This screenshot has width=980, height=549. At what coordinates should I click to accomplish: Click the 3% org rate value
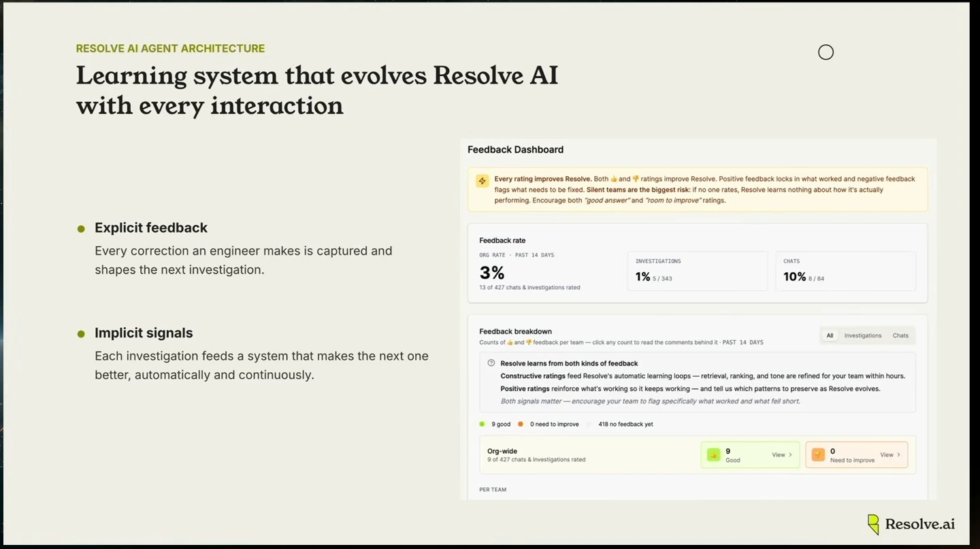492,273
